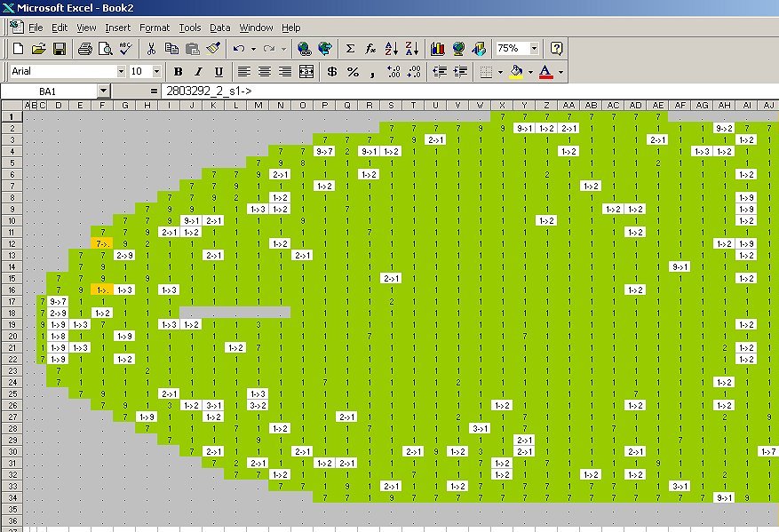779x532 pixels.
Task: Open the Edit menu
Action: (x=60, y=28)
